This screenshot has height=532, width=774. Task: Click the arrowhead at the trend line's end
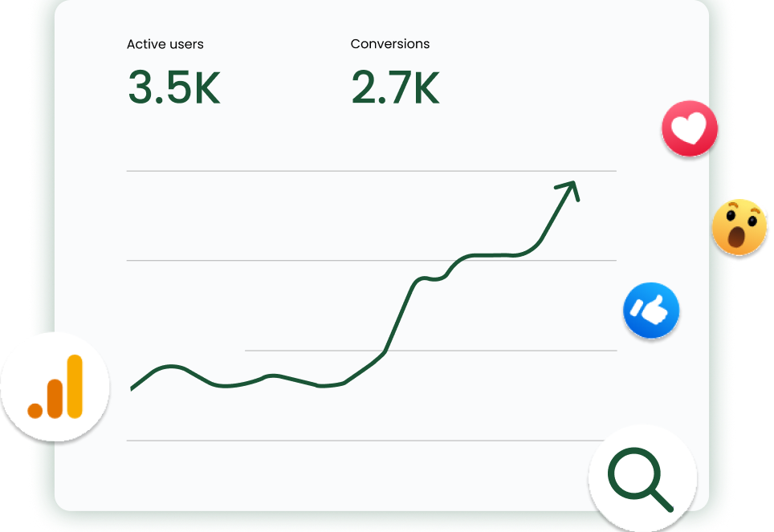pos(570,189)
